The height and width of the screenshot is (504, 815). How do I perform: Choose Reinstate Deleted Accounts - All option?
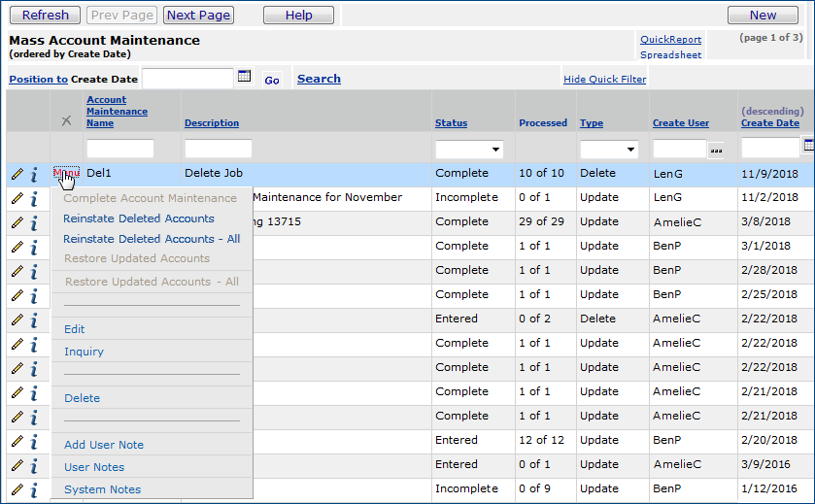pos(152,239)
